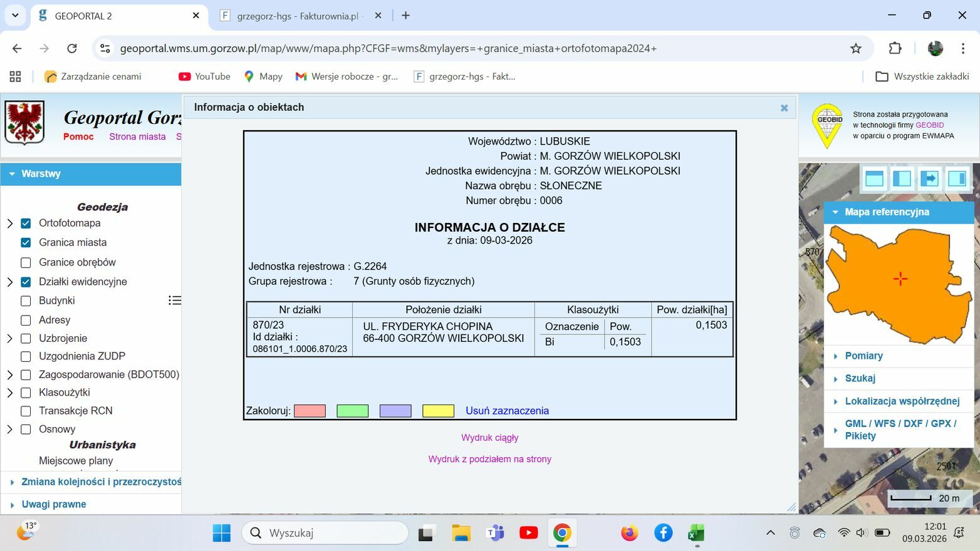Viewport: 980px width, 551px height.
Task: Turn on the Granice obrębów layer
Action: pos(26,262)
